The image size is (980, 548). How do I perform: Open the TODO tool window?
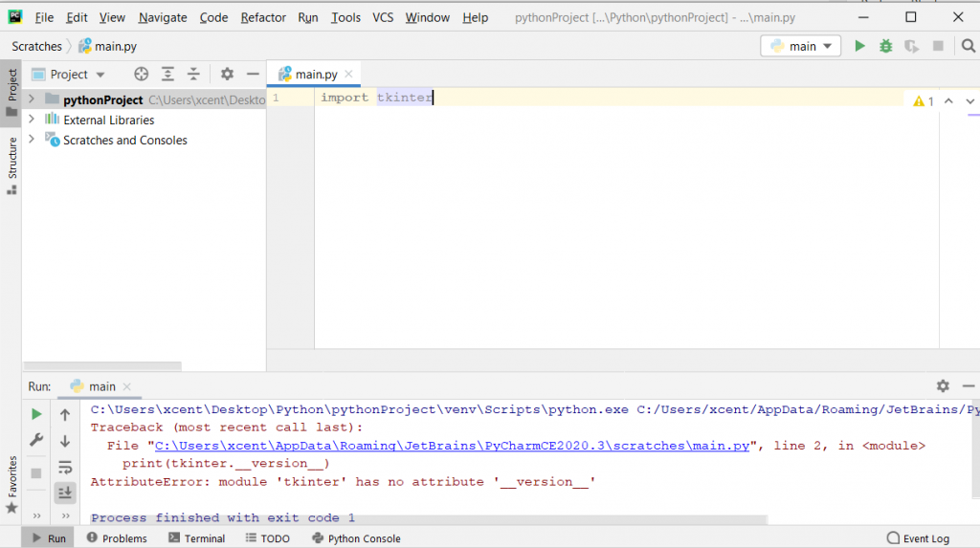point(268,538)
